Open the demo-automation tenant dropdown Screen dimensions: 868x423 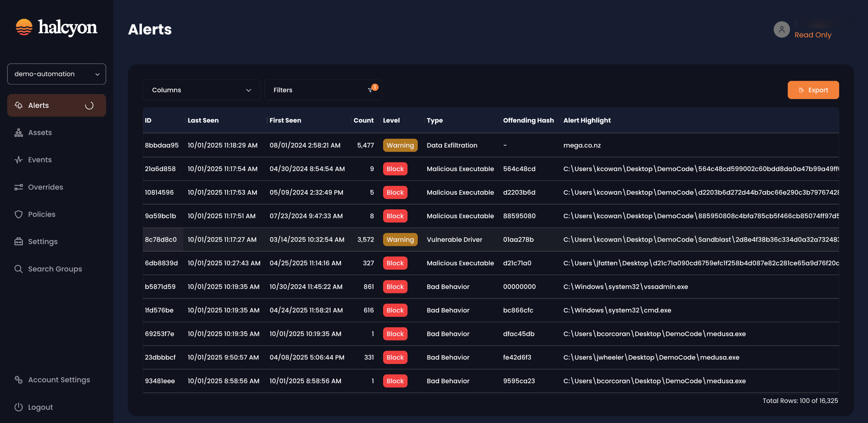click(57, 74)
